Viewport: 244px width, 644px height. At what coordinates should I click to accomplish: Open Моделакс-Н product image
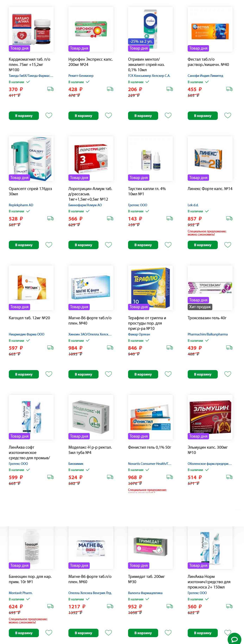pyautogui.click(x=91, y=417)
